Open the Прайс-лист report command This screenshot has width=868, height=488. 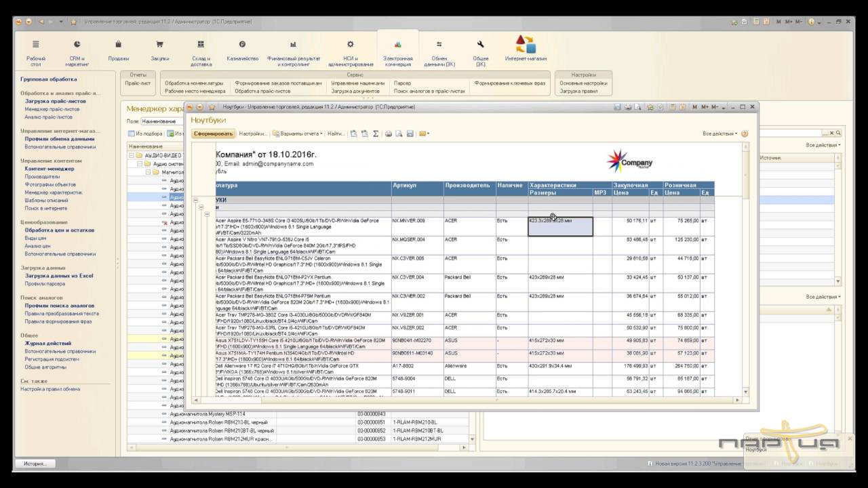pos(138,83)
